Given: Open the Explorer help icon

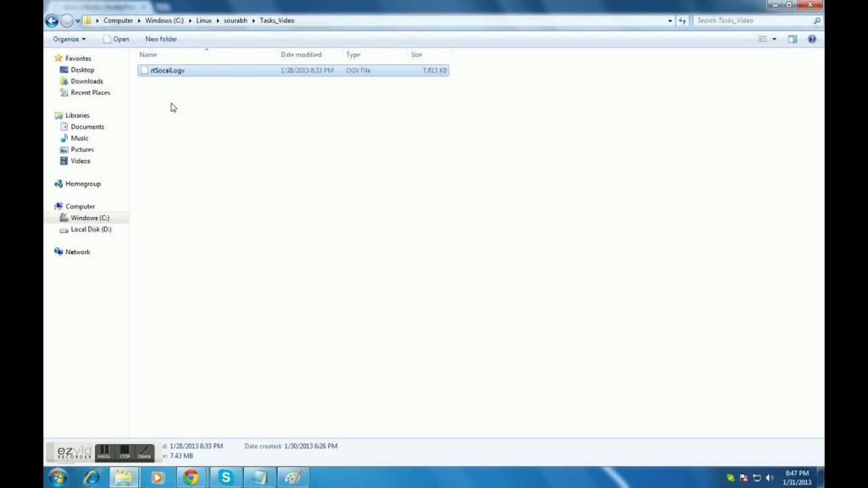Looking at the screenshot, I should click(x=812, y=39).
